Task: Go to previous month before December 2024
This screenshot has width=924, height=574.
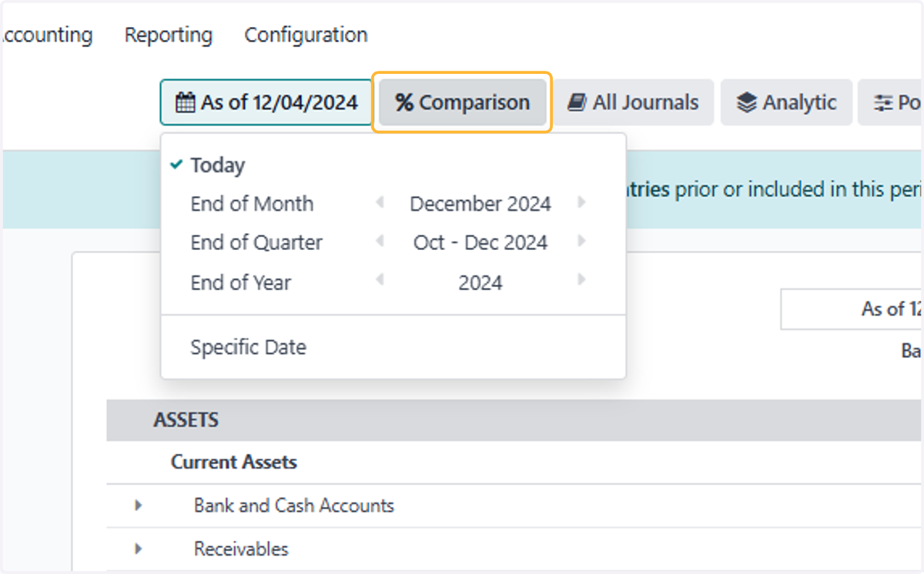Action: click(380, 202)
